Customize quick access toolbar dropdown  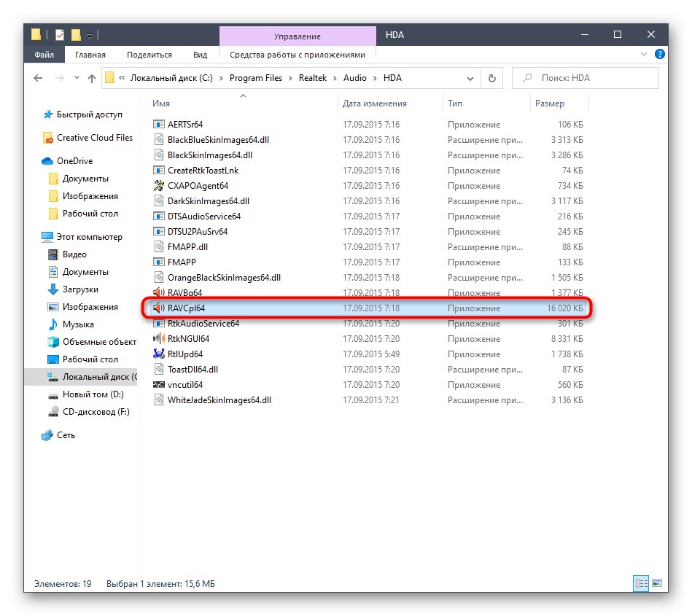(89, 35)
